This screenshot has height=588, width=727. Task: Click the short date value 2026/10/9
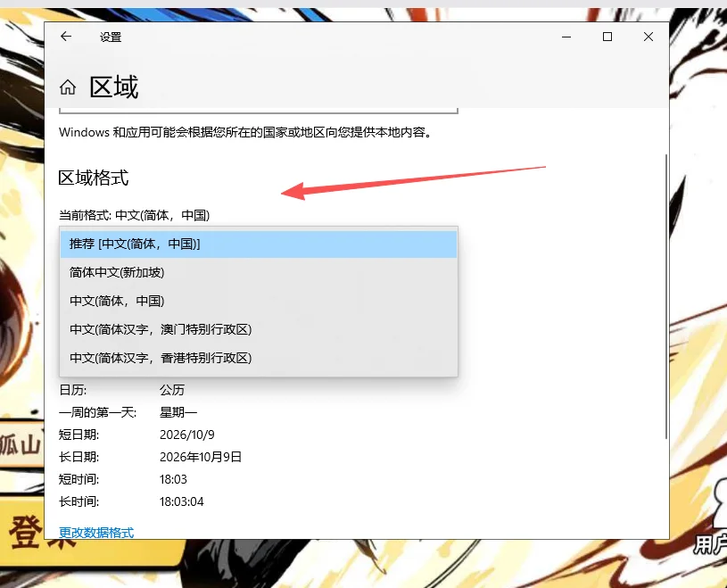tap(186, 435)
